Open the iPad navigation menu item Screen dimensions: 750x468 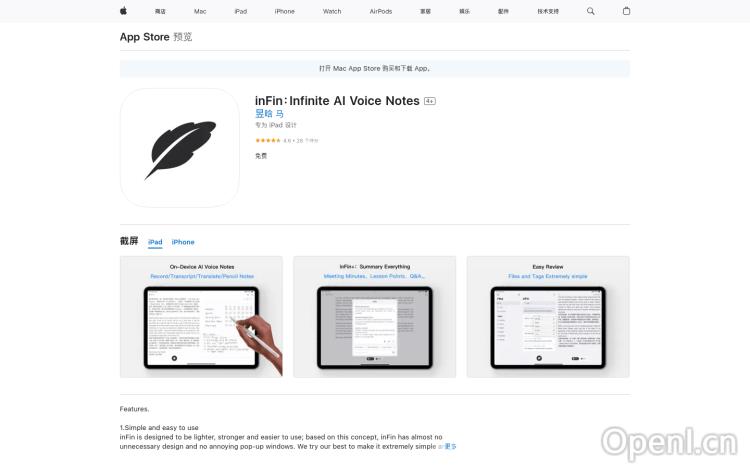[241, 11]
